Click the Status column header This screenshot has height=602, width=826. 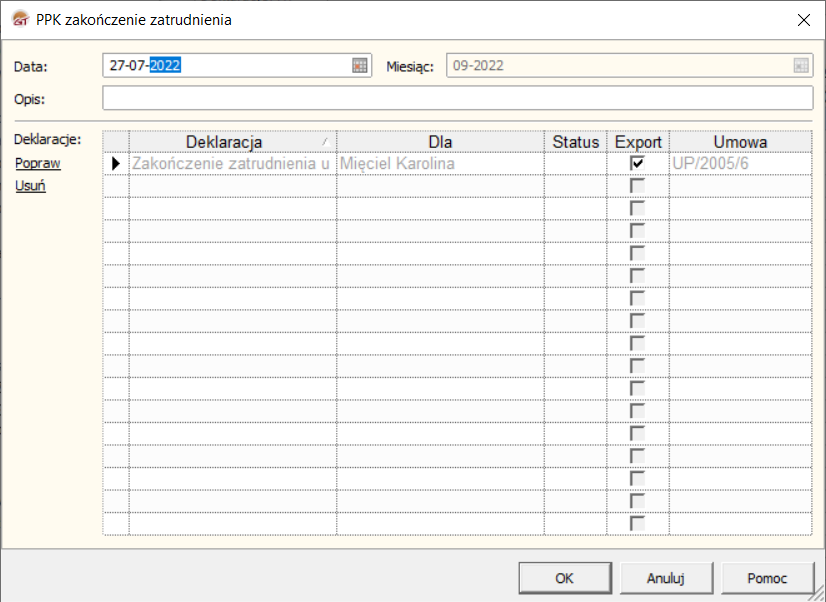click(576, 142)
